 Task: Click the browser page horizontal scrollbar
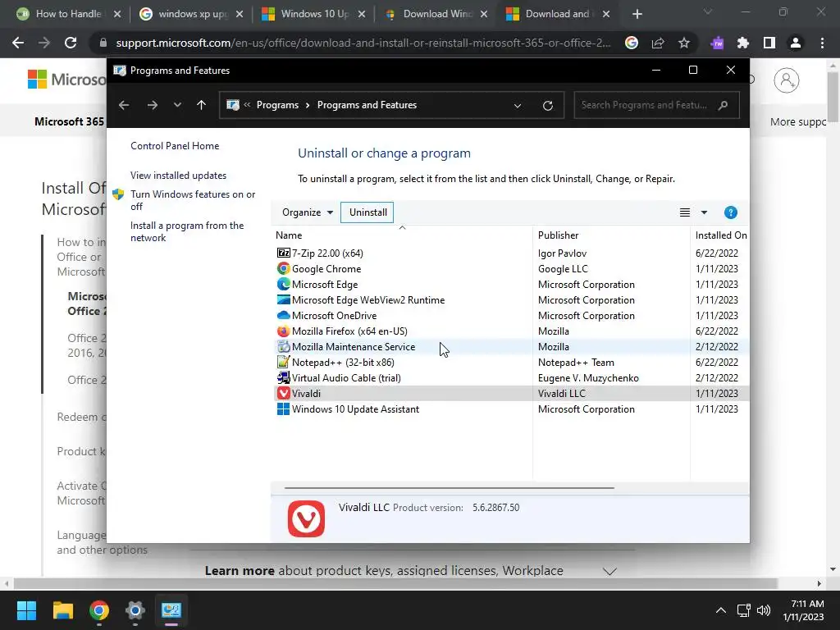click(x=395, y=583)
